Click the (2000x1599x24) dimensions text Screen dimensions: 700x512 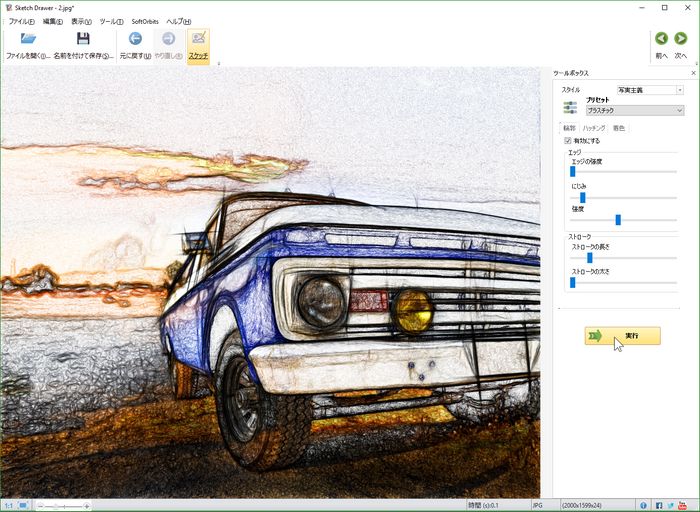582,505
